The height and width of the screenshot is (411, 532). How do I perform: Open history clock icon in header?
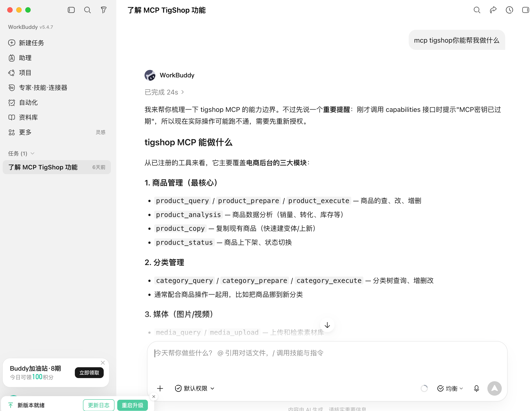click(509, 10)
